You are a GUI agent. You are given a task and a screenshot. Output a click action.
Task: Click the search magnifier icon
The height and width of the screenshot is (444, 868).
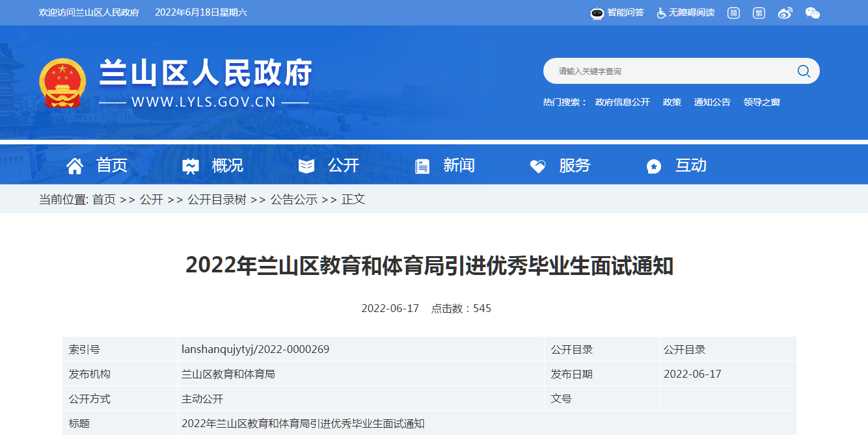(804, 71)
